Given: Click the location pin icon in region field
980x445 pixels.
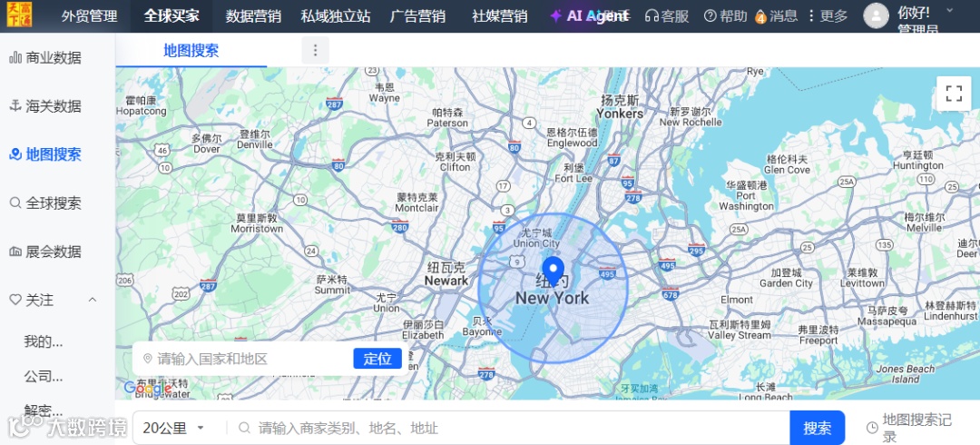Looking at the screenshot, I should [148, 359].
